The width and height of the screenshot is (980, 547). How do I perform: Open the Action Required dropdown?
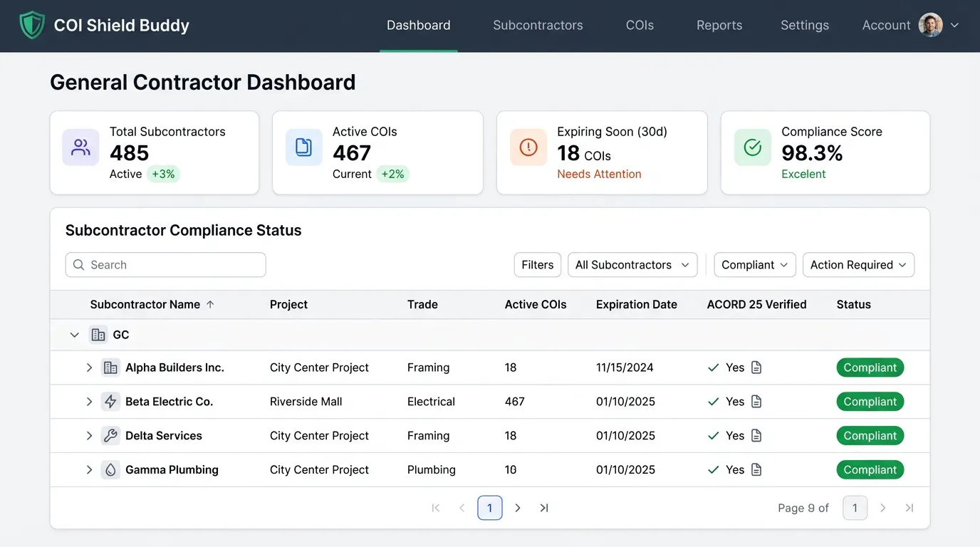click(x=858, y=265)
